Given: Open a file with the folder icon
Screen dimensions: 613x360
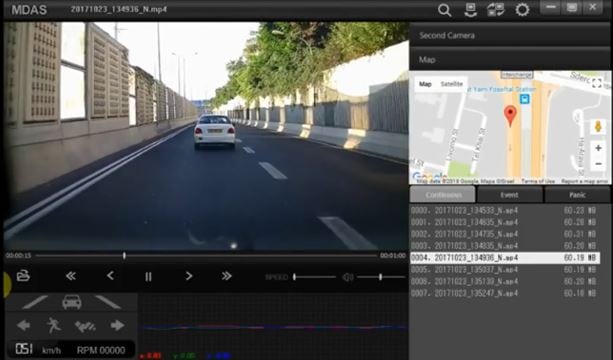Looking at the screenshot, I should coord(23,276).
